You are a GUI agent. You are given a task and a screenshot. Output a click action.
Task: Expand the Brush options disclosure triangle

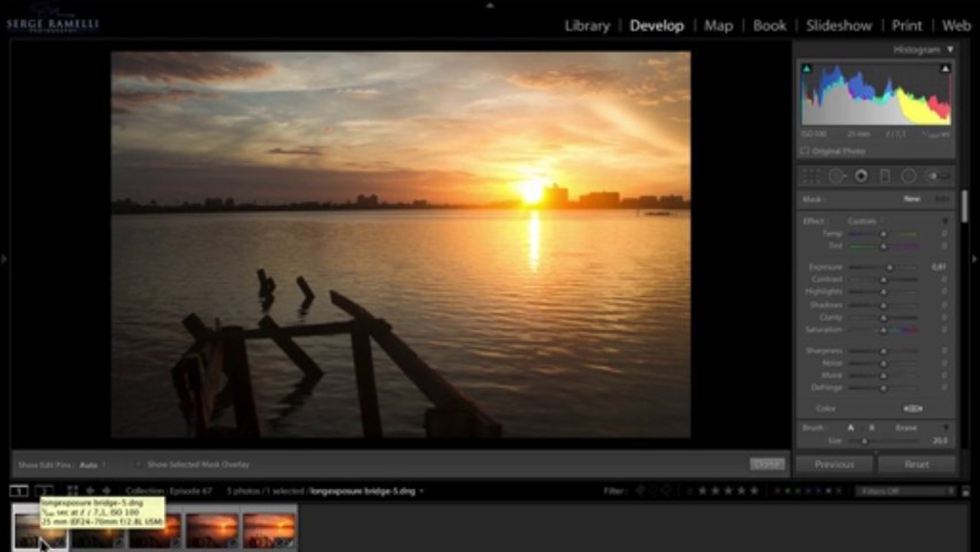(946, 428)
